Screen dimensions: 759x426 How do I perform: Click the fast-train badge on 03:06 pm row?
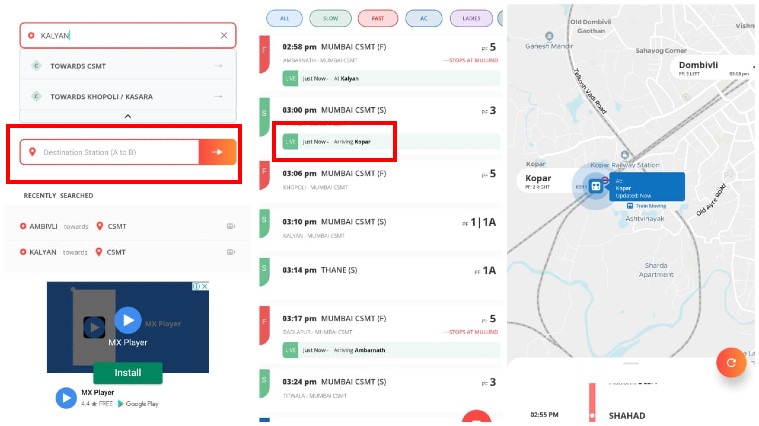(264, 175)
